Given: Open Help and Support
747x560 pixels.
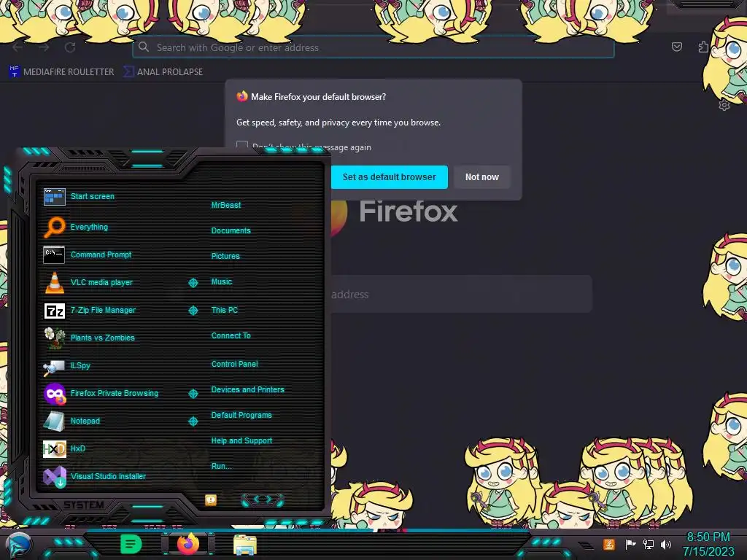Looking at the screenshot, I should tap(241, 441).
